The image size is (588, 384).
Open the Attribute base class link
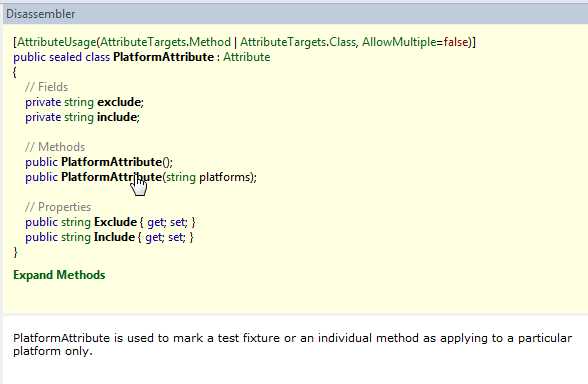pos(247,57)
